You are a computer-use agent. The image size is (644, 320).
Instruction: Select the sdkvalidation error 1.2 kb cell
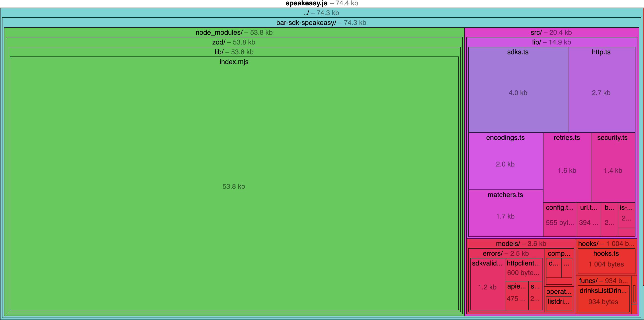pyautogui.click(x=487, y=285)
